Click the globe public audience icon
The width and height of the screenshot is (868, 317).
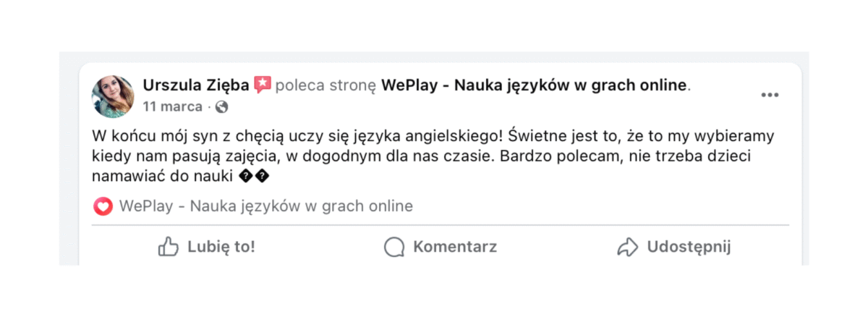pos(222,107)
